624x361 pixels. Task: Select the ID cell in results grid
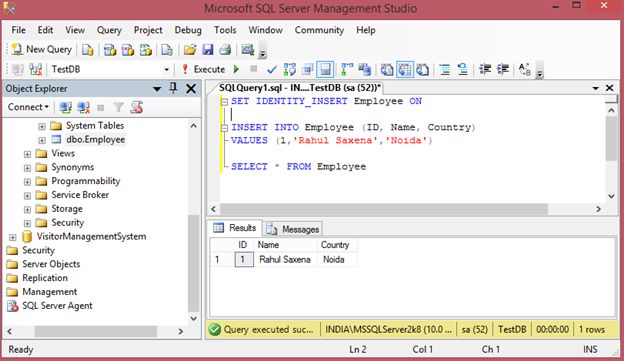244,260
